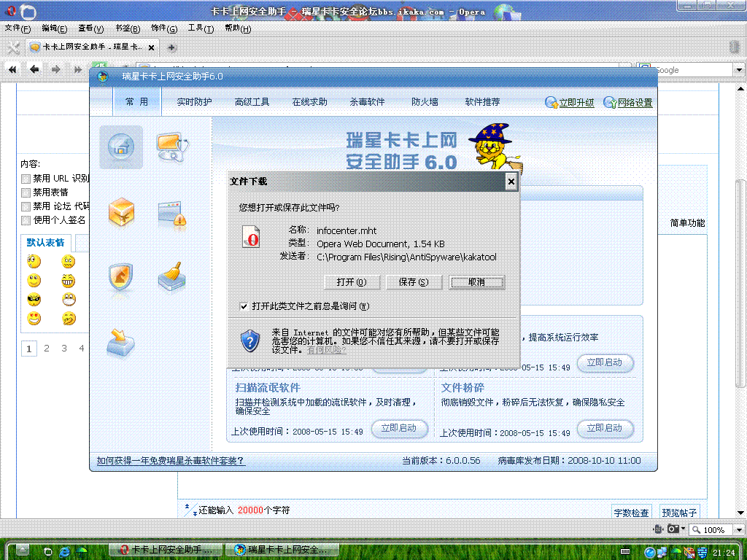Click the download arrow tray icon
Viewport: 747px width, 560px height.
point(120,342)
